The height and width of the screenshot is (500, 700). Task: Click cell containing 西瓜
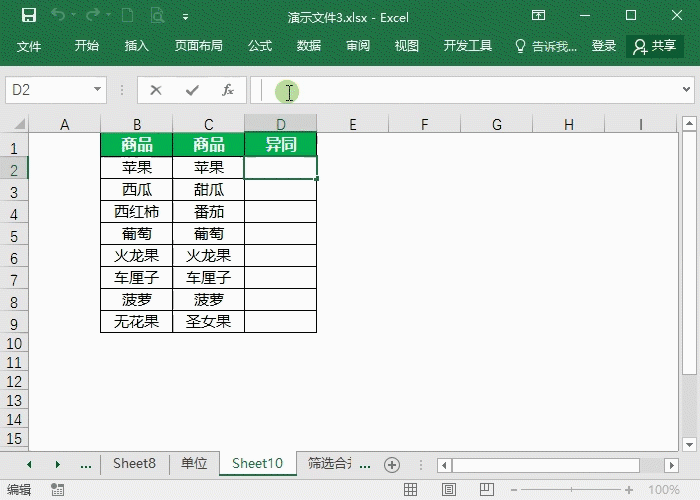click(x=137, y=190)
